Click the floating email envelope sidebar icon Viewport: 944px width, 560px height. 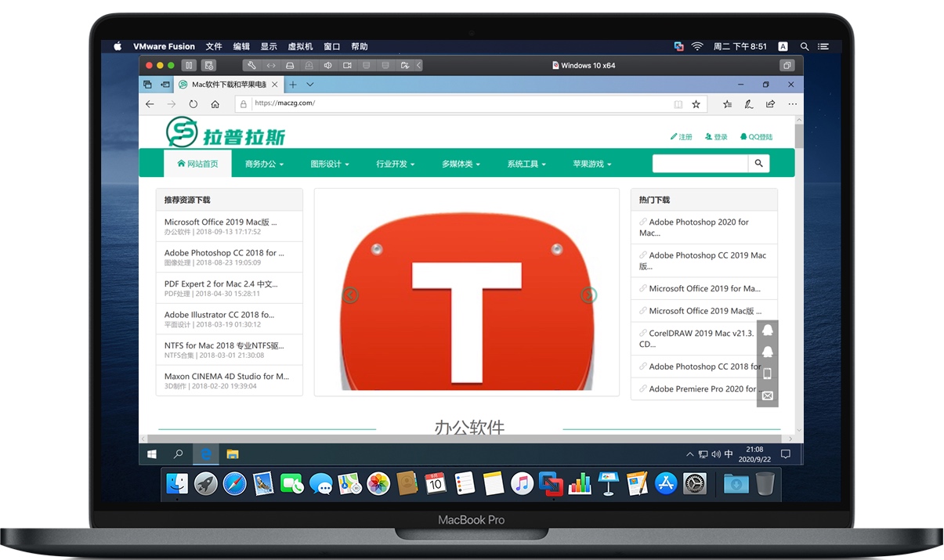[x=768, y=396]
